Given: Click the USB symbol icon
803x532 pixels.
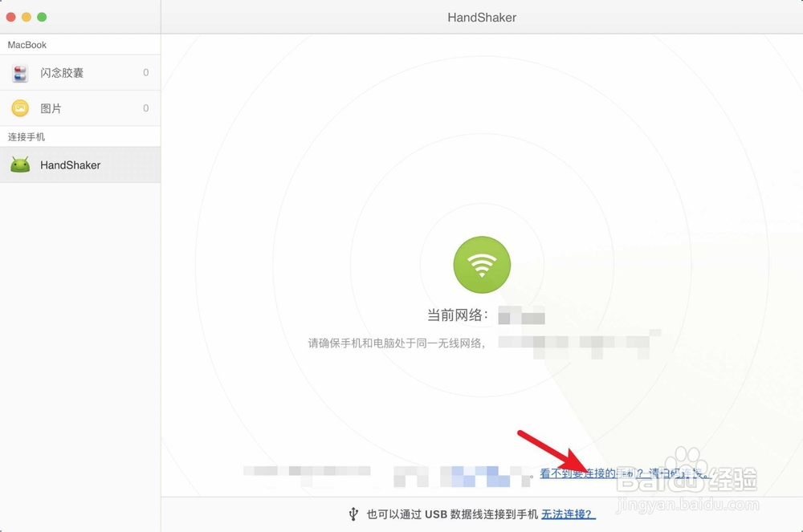Looking at the screenshot, I should point(353,514).
